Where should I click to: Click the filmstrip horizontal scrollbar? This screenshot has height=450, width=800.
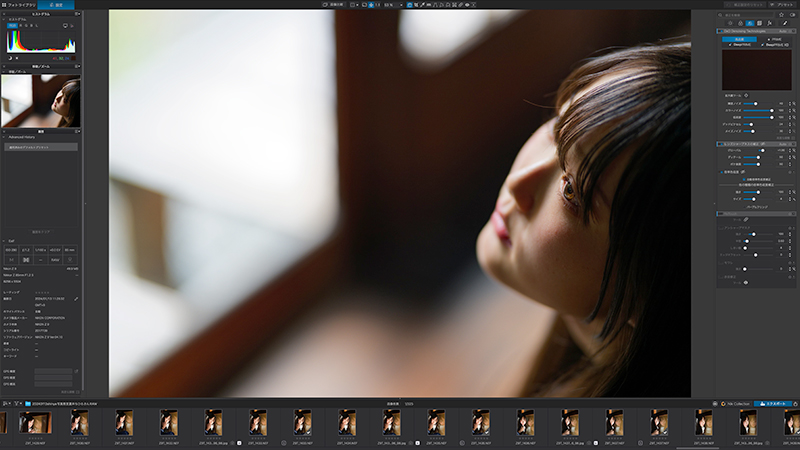click(697, 448)
